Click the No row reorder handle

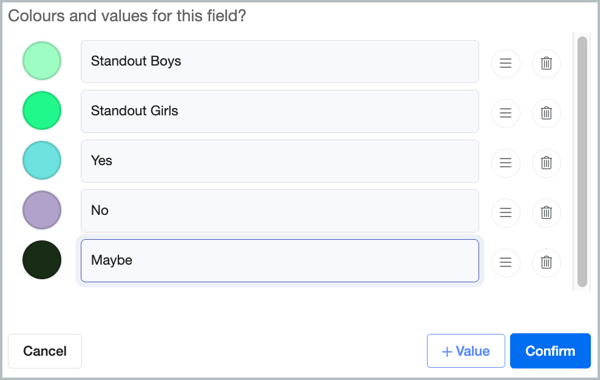coord(505,212)
